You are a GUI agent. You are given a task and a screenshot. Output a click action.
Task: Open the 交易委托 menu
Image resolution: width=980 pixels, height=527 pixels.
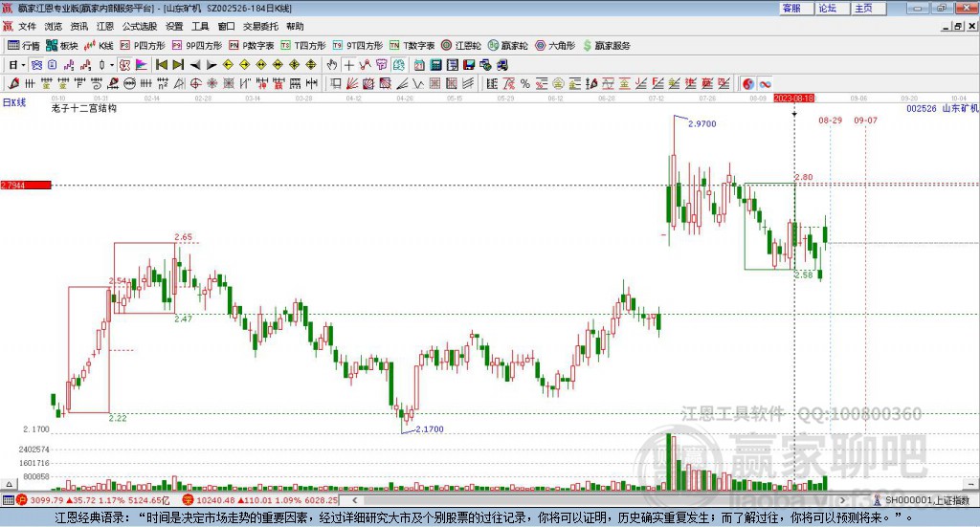pos(260,26)
